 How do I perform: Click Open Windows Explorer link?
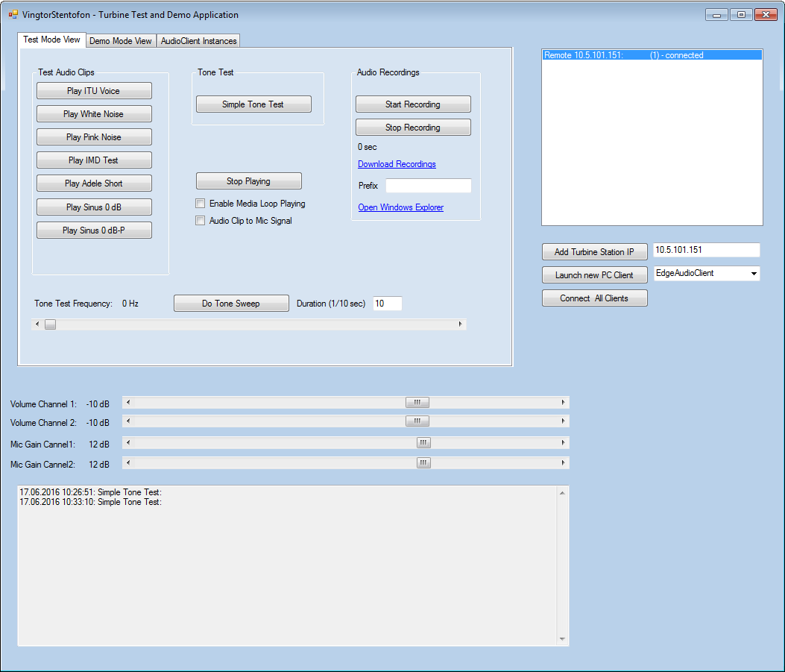(400, 207)
